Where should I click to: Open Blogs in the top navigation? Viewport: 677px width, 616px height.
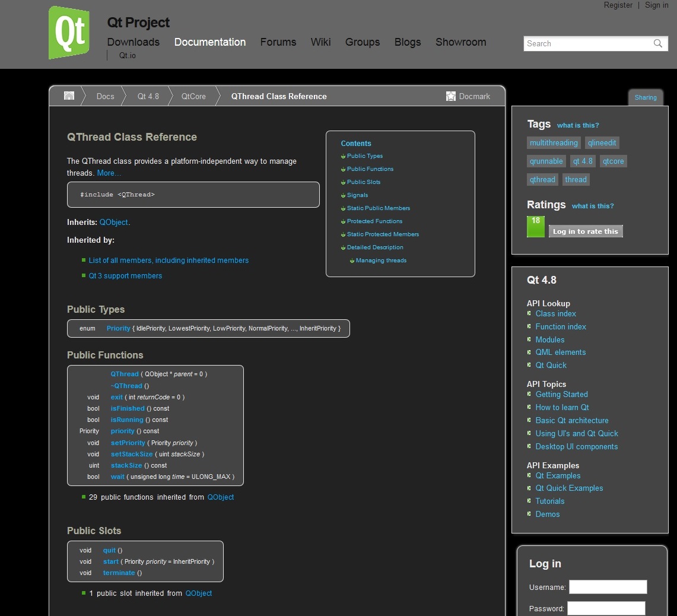pyautogui.click(x=408, y=42)
